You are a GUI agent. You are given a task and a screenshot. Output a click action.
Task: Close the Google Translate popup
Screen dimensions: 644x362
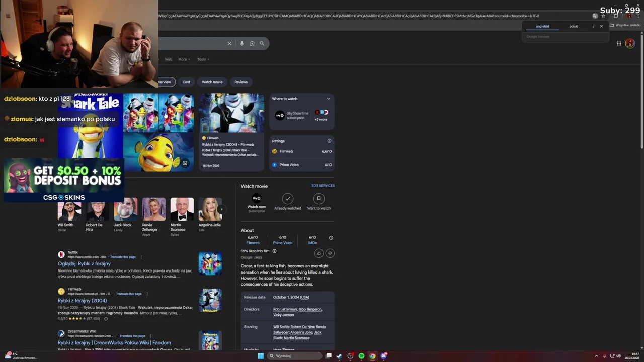[x=601, y=26]
